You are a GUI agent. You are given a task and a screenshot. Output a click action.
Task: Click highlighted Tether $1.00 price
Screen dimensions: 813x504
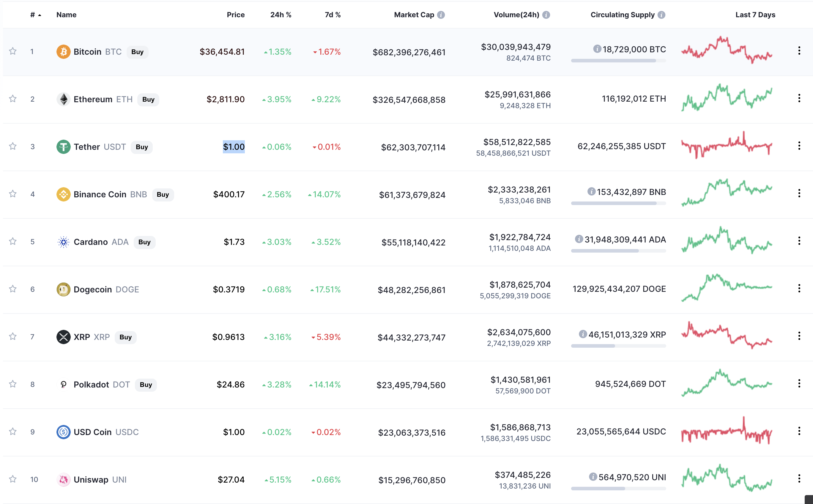coord(234,147)
